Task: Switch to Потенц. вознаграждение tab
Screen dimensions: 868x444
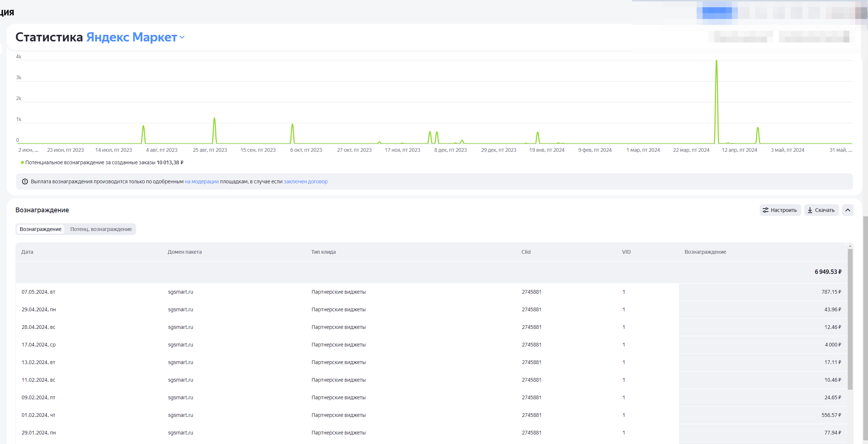Action: pyautogui.click(x=101, y=229)
